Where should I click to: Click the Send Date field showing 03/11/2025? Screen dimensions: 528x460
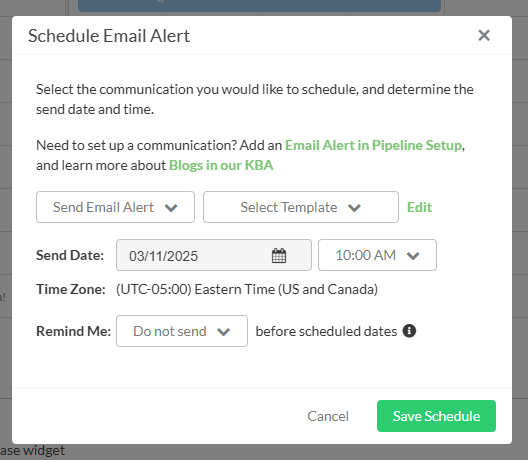click(214, 255)
